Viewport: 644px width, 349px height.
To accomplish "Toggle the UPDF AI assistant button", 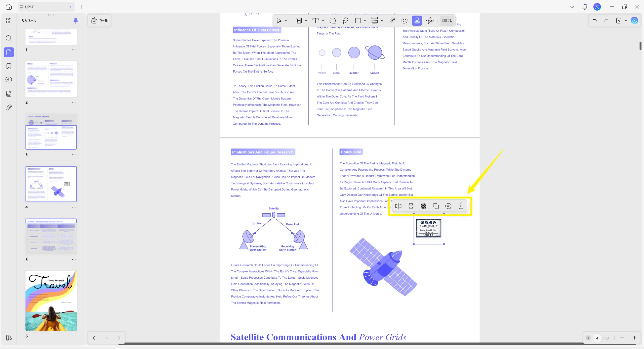I will point(634,21).
